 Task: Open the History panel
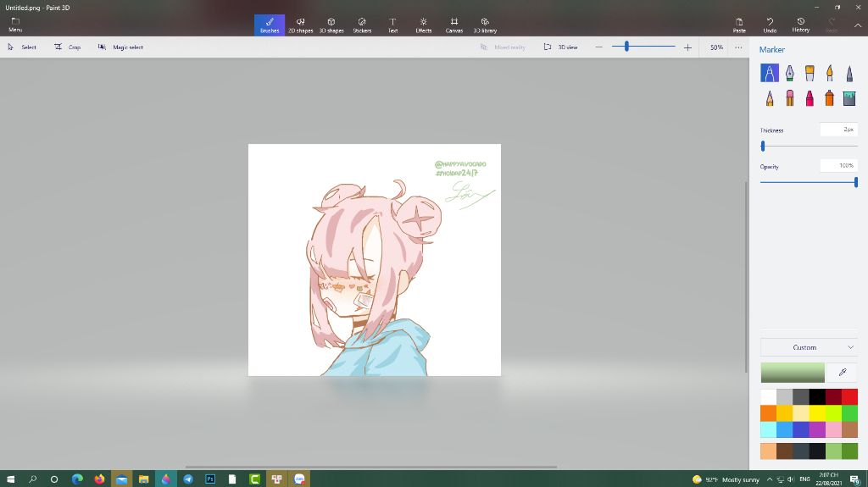(x=800, y=25)
